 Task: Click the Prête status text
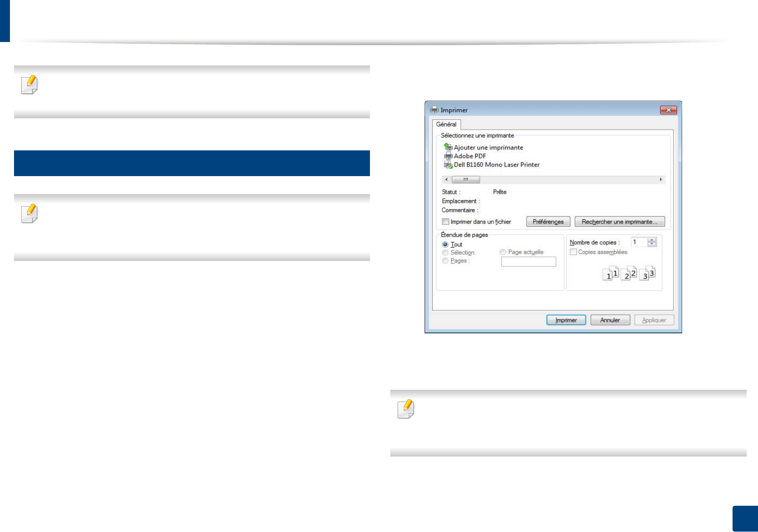point(500,192)
